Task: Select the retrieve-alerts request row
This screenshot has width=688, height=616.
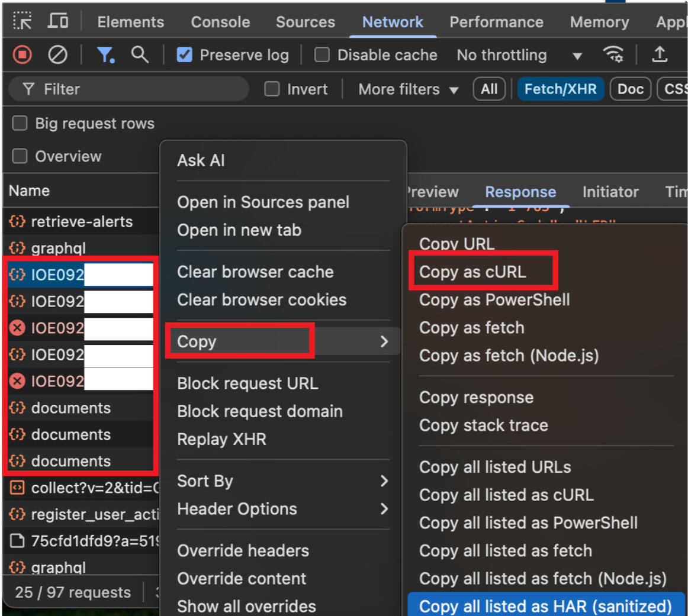Action: [81, 222]
